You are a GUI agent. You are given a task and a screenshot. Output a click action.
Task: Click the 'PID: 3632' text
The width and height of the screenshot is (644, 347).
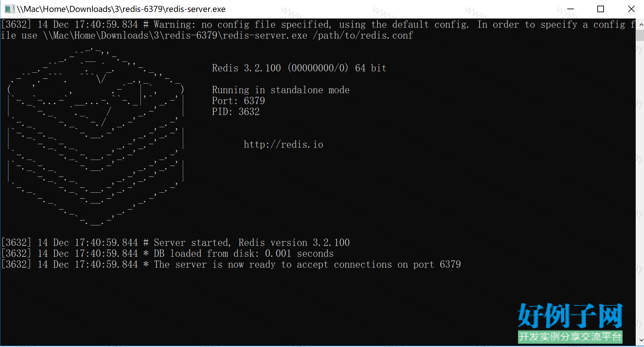click(236, 112)
